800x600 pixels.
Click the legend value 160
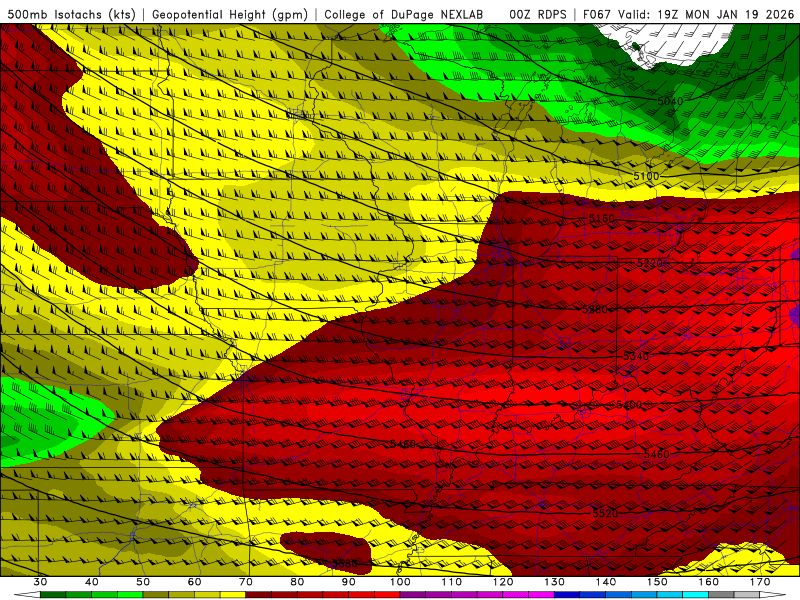pyautogui.click(x=709, y=582)
